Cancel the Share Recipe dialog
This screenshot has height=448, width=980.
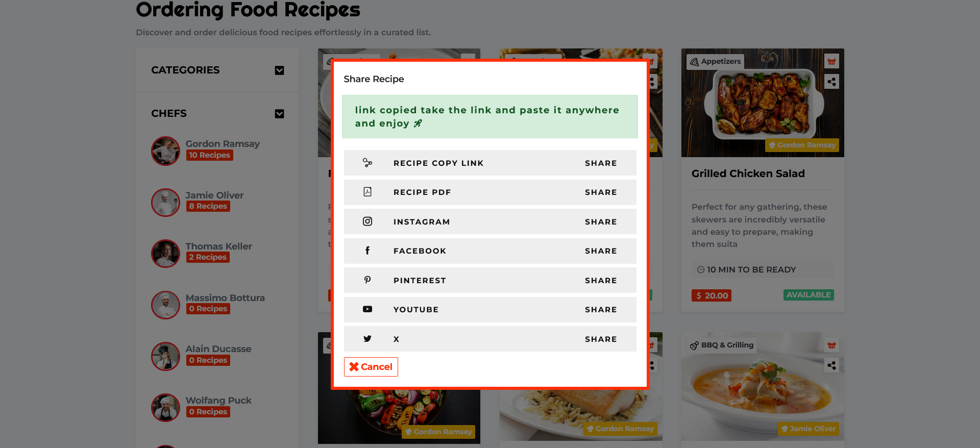point(371,367)
